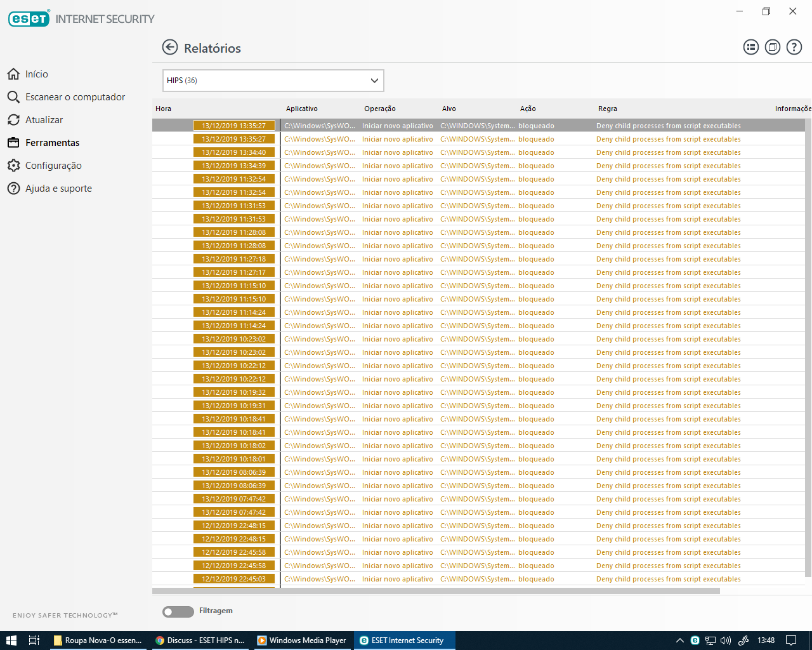Screen dimensions: 812x650
Task: Select Escanear o computador in sidebar
Action: coord(75,97)
